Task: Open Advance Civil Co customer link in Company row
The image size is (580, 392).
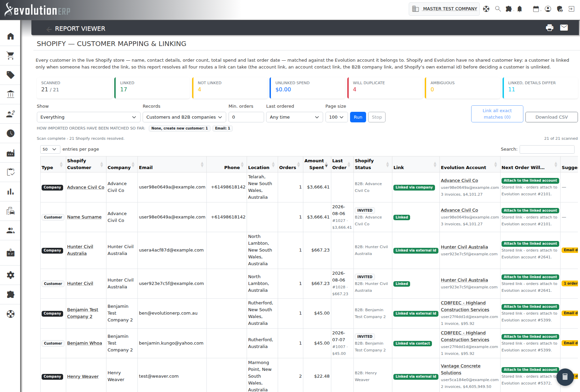Action: coord(86,187)
